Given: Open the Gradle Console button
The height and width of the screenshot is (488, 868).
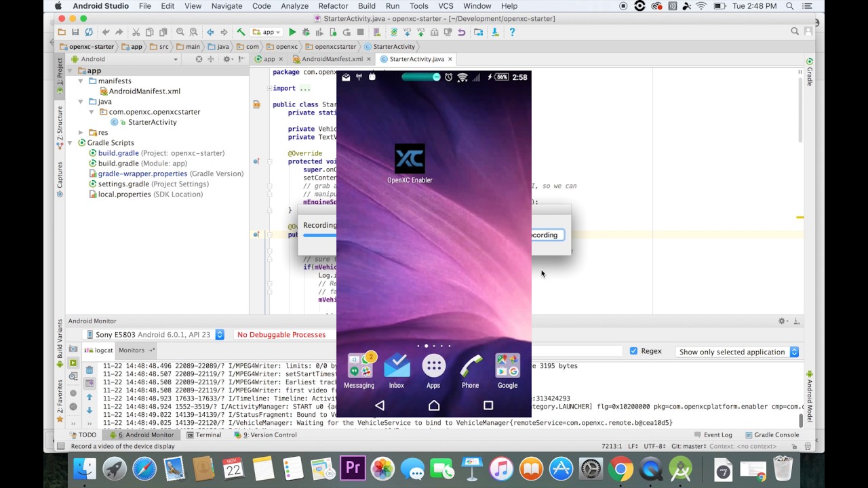Looking at the screenshot, I should pos(772,435).
